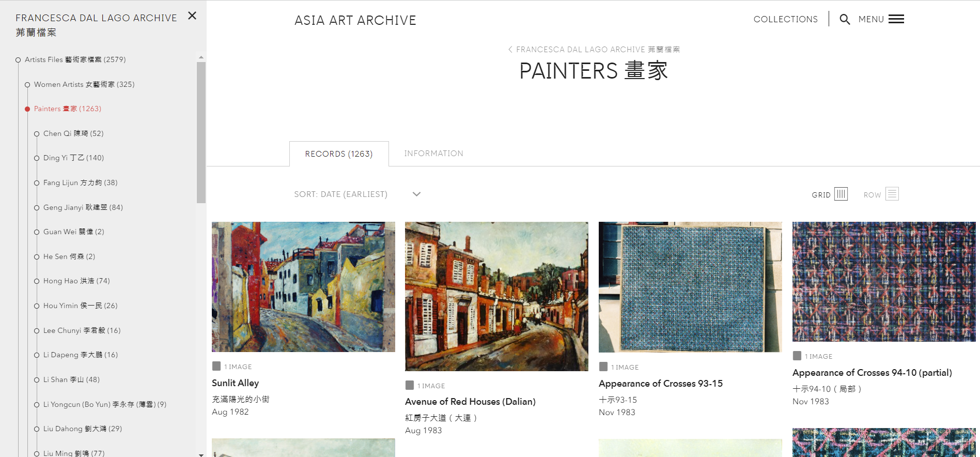Click image icon above Appearance of Crosses 93-15

(x=603, y=367)
